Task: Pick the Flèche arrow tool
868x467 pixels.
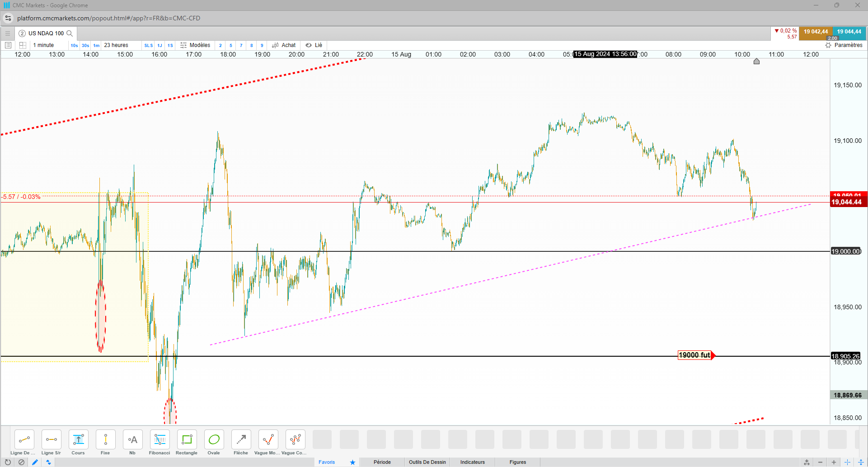Action: click(x=241, y=443)
